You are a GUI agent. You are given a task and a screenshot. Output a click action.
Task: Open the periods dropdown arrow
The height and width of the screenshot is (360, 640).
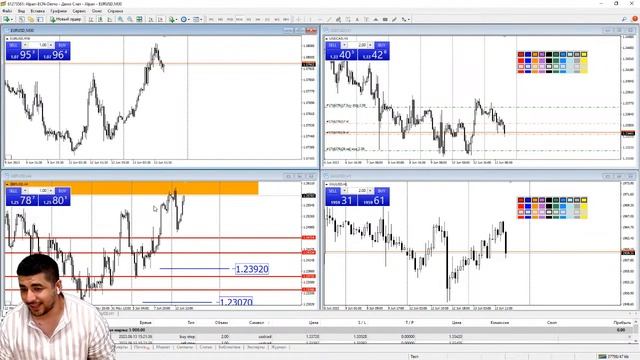click(x=189, y=19)
